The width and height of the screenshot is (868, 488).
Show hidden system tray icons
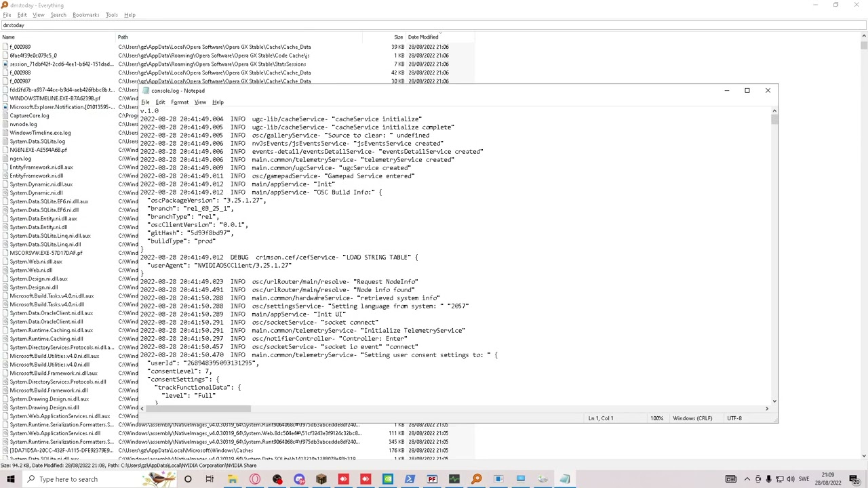tap(747, 479)
